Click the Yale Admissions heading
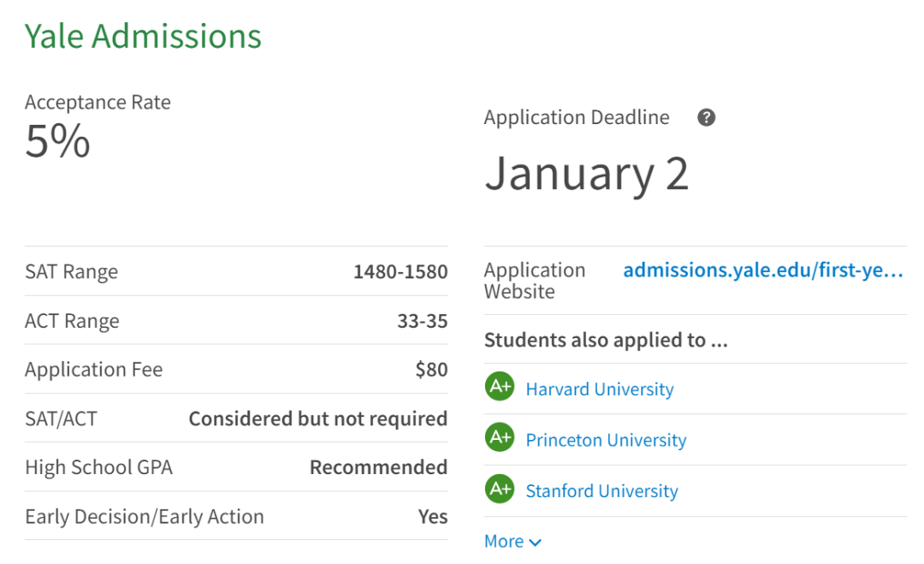 coord(143,36)
